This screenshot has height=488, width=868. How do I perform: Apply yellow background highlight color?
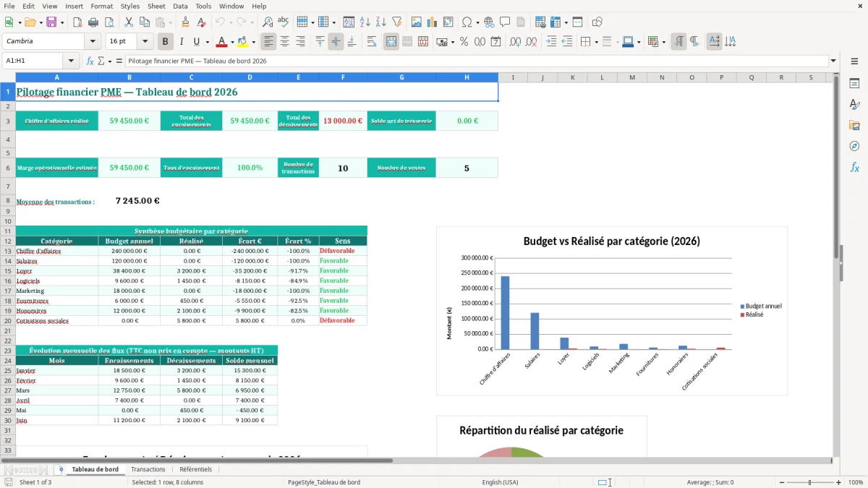[x=242, y=42]
